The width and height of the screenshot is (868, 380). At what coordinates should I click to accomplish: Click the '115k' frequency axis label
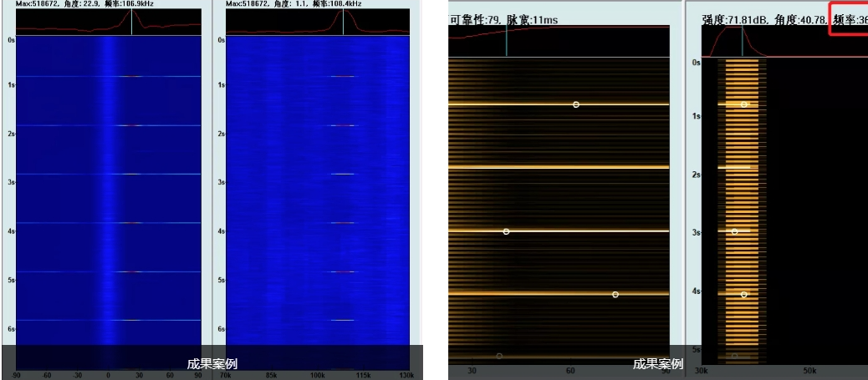pos(363,376)
